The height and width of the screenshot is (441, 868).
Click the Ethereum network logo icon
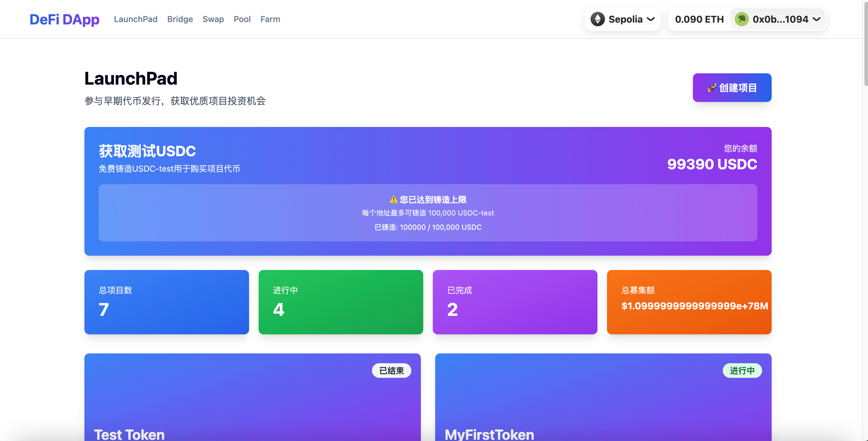pos(597,19)
